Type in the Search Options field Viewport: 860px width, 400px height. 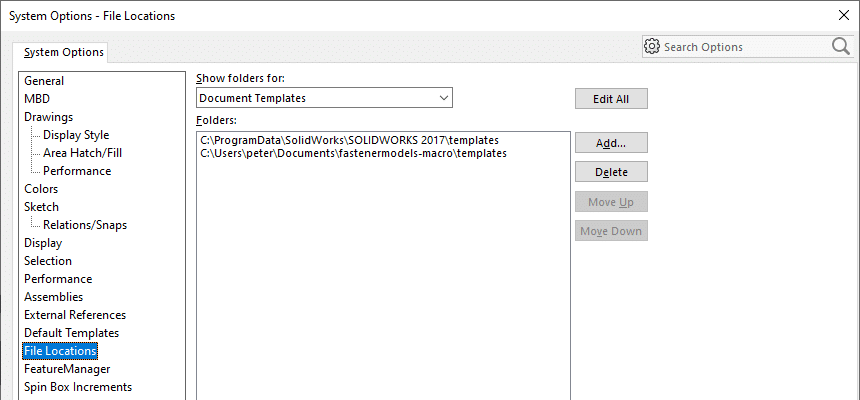pos(744,47)
